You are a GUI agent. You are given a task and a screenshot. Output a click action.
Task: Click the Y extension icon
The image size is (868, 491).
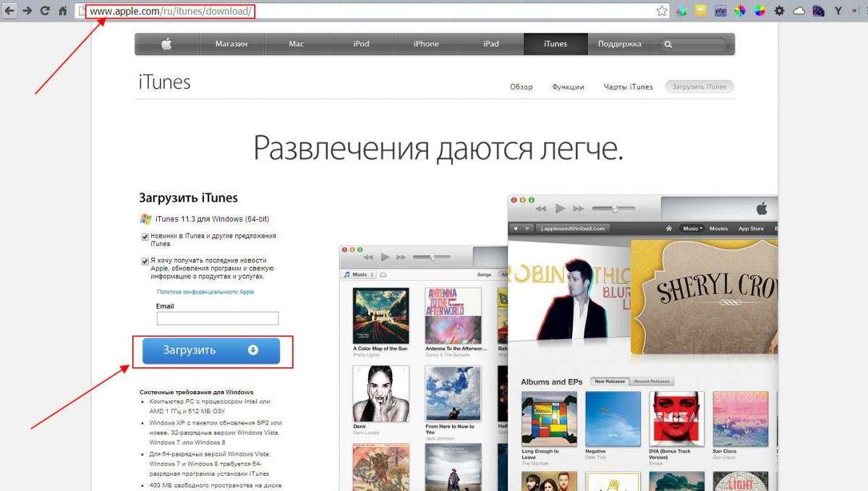(x=838, y=11)
